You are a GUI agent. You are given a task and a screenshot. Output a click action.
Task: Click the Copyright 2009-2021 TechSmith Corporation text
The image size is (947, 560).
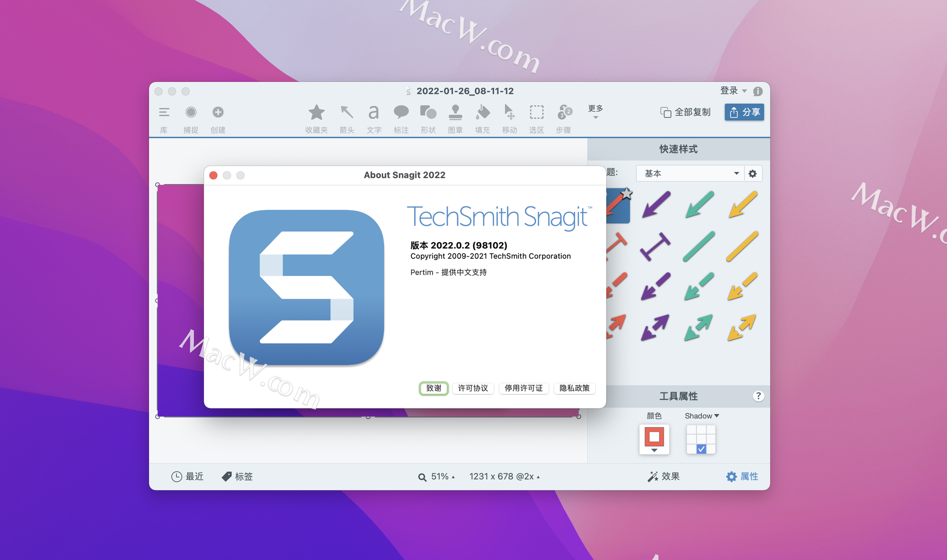click(x=491, y=256)
